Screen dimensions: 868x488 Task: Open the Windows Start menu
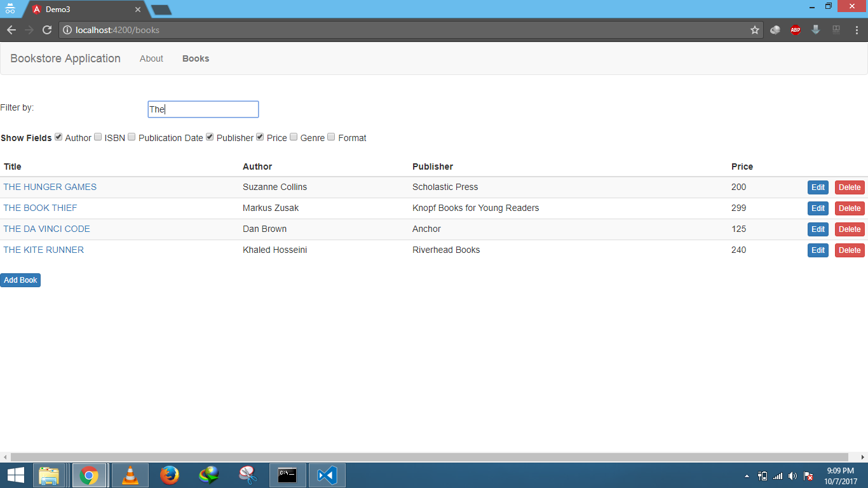(15, 475)
